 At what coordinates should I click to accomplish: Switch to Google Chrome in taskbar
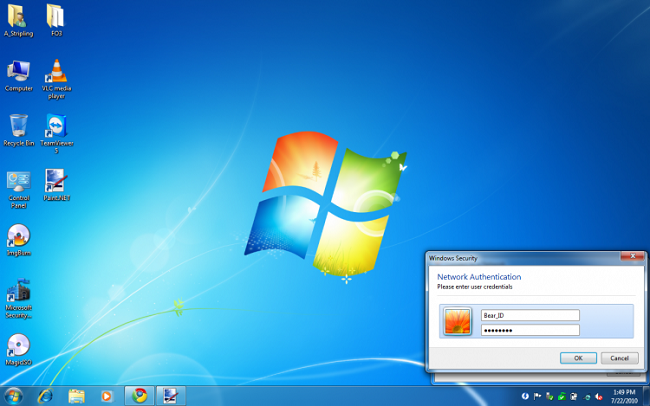(139, 395)
